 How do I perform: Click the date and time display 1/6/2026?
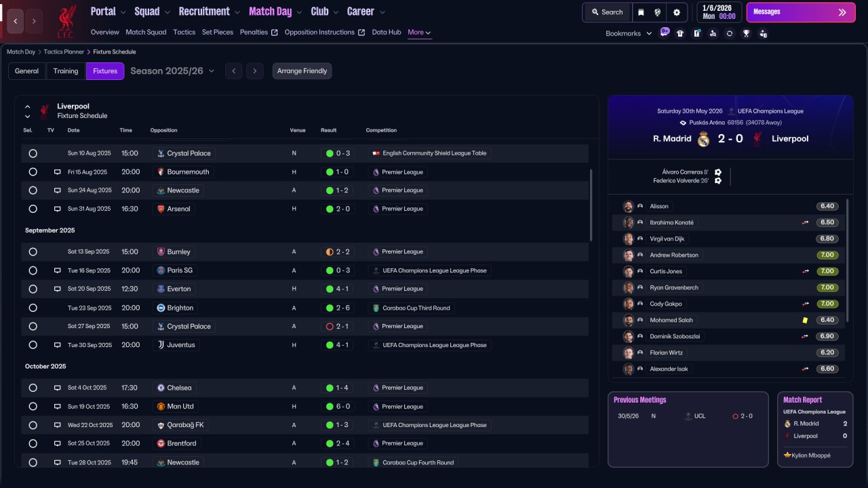[718, 12]
